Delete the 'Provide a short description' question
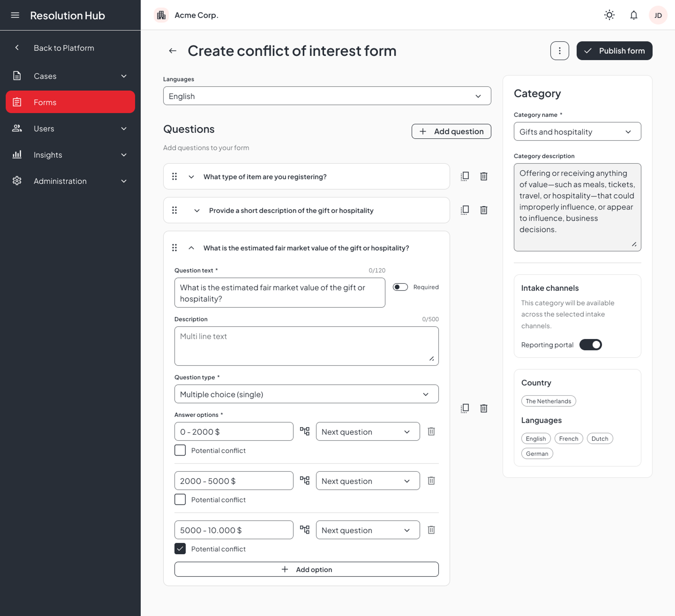This screenshot has height=616, width=675. (484, 210)
